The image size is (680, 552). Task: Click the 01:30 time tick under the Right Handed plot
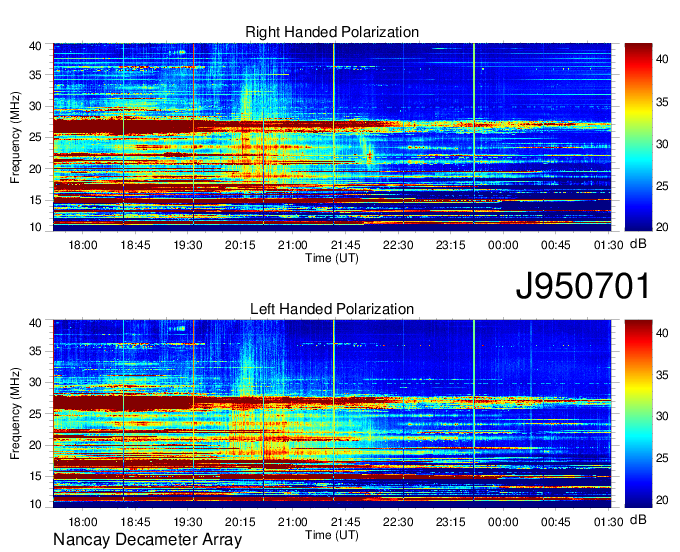pyautogui.click(x=608, y=245)
